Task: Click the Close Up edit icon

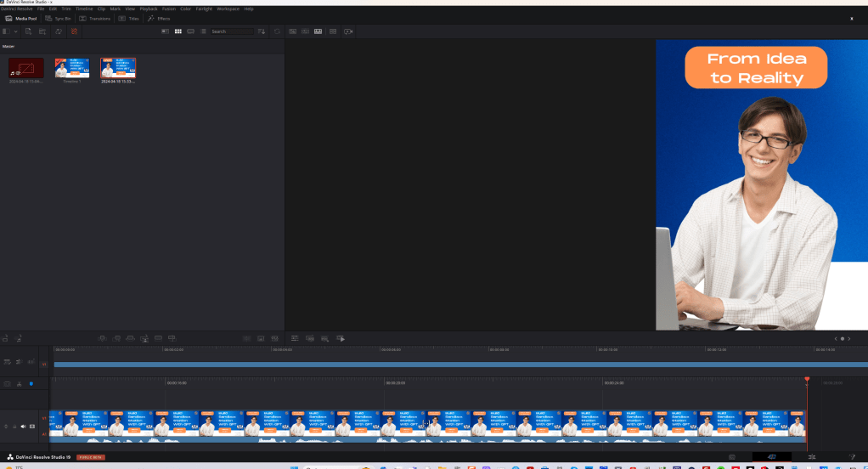Action: (144, 338)
